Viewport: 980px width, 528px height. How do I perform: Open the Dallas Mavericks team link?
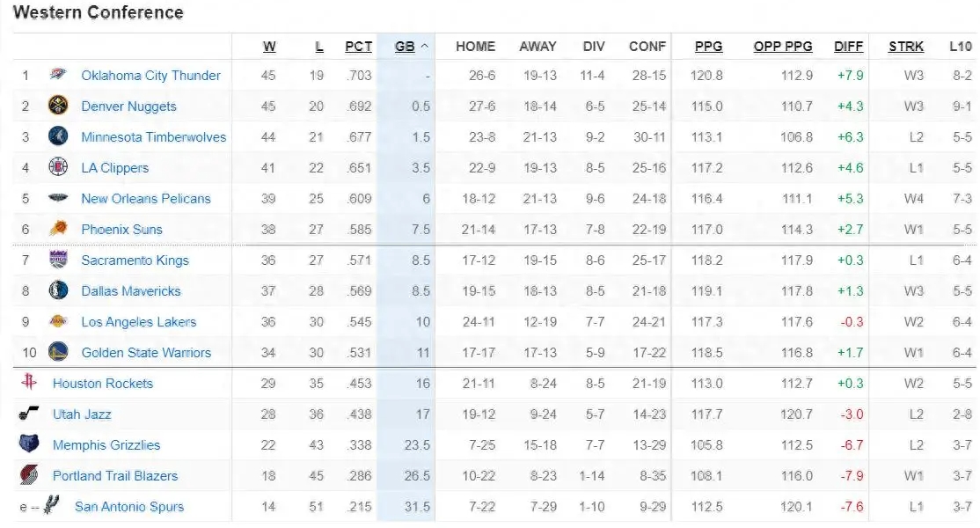pos(130,291)
